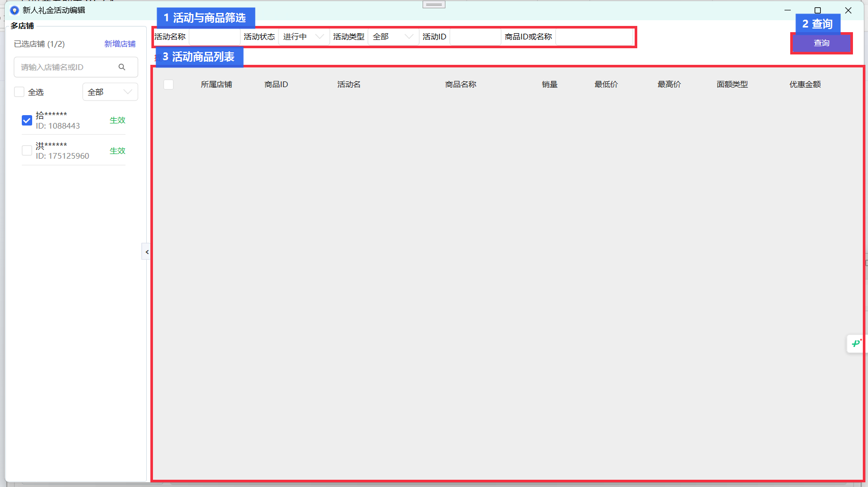
Task: Close the 新人礼金活动编辑 window
Action: point(848,10)
